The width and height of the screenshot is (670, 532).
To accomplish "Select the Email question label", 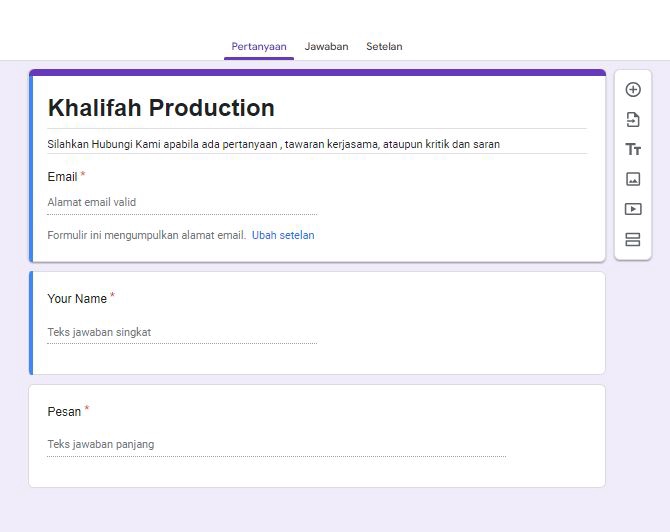I will pyautogui.click(x=62, y=176).
